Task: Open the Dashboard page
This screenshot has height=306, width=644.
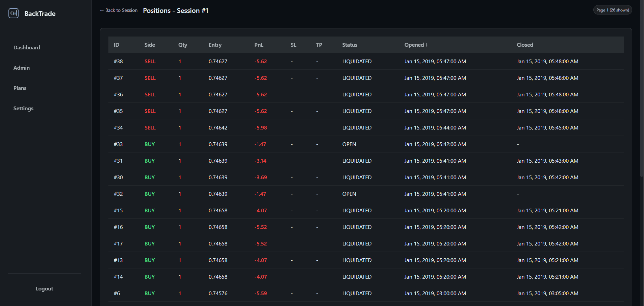Action: click(27, 48)
